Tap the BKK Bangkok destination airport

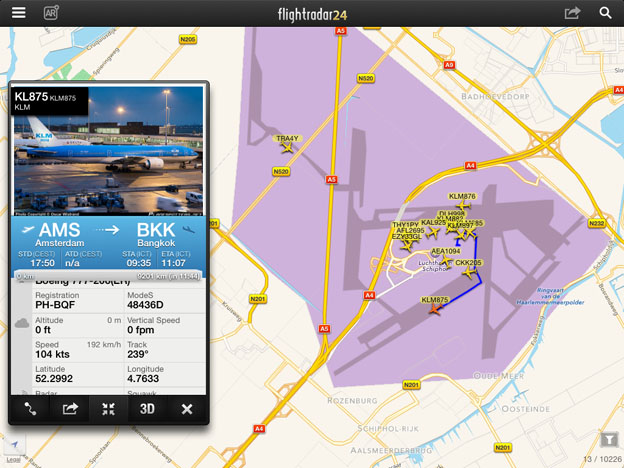pos(156,235)
